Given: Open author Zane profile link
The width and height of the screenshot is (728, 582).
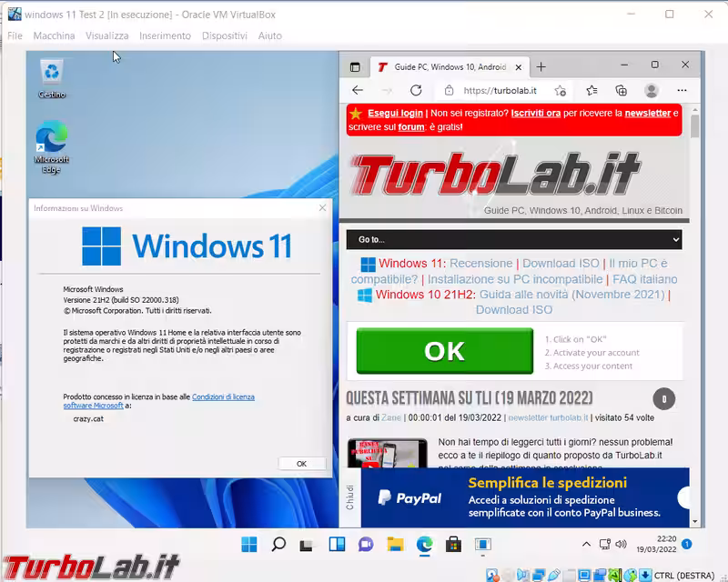Looking at the screenshot, I should coord(391,417).
